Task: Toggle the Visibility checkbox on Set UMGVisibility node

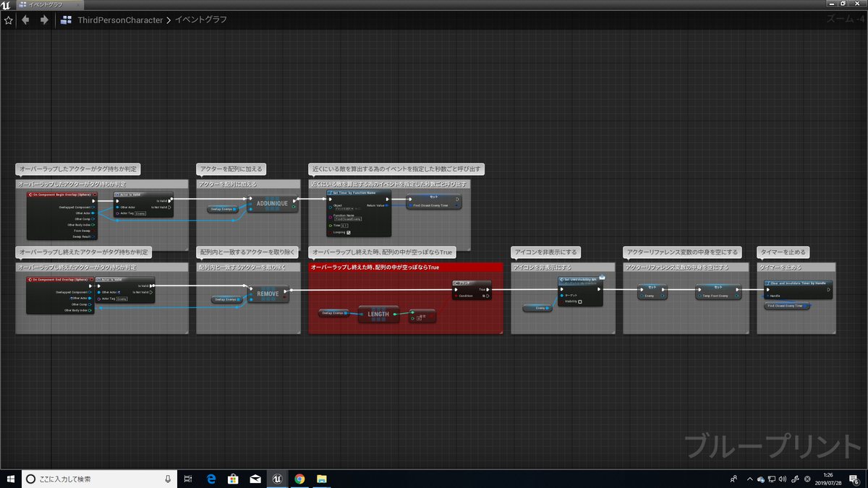Action: pos(580,301)
